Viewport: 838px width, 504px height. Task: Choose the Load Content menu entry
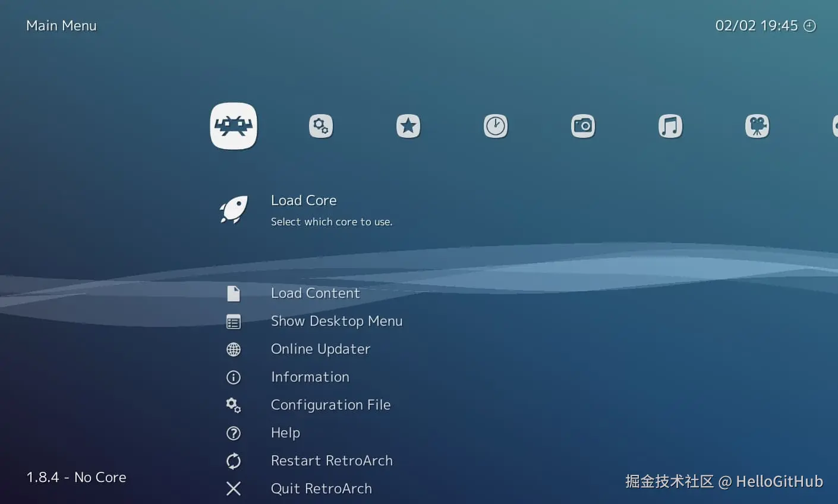click(x=316, y=293)
